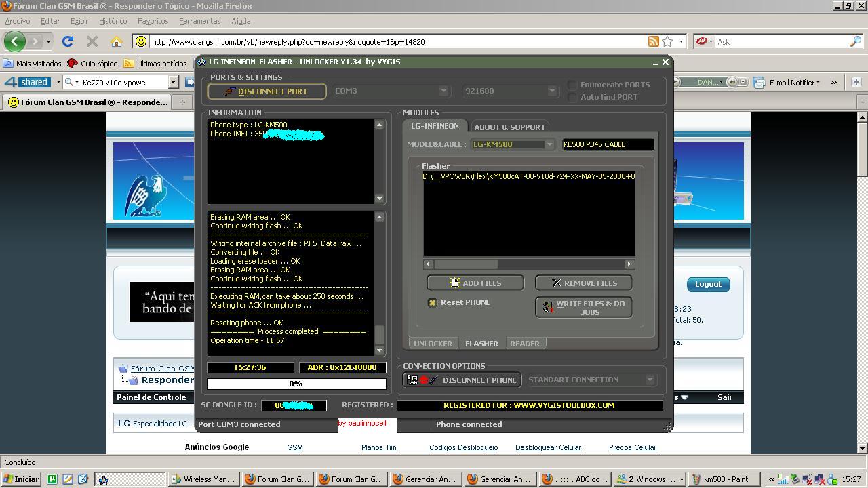Click Write Files & Do Jobs button

(583, 307)
